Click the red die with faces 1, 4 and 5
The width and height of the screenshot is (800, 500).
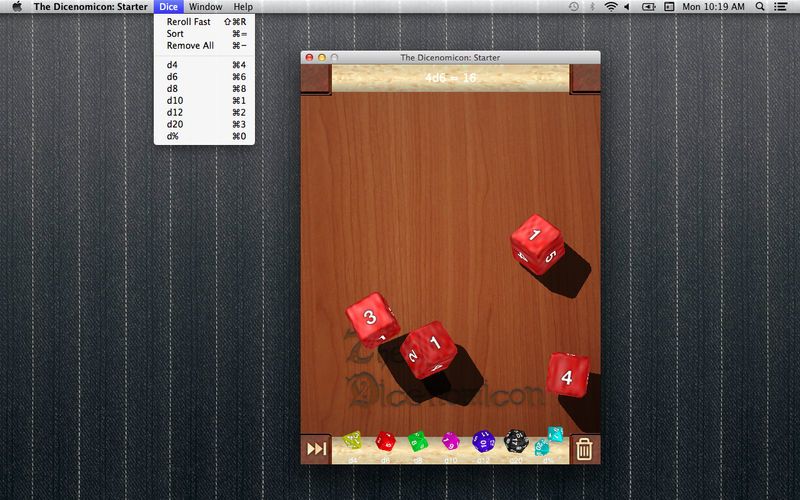point(537,244)
